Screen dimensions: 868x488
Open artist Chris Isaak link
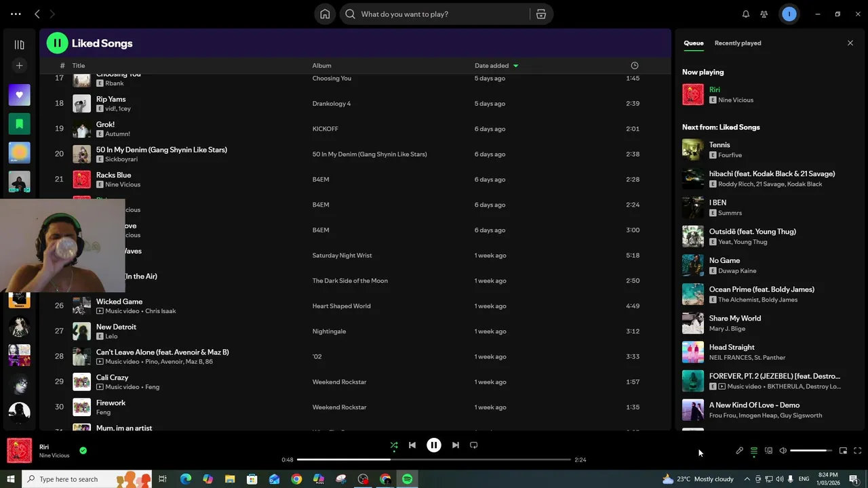click(x=160, y=311)
